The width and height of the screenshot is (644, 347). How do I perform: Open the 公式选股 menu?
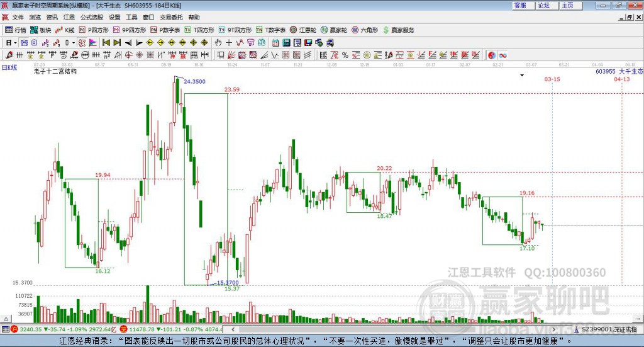pos(92,17)
